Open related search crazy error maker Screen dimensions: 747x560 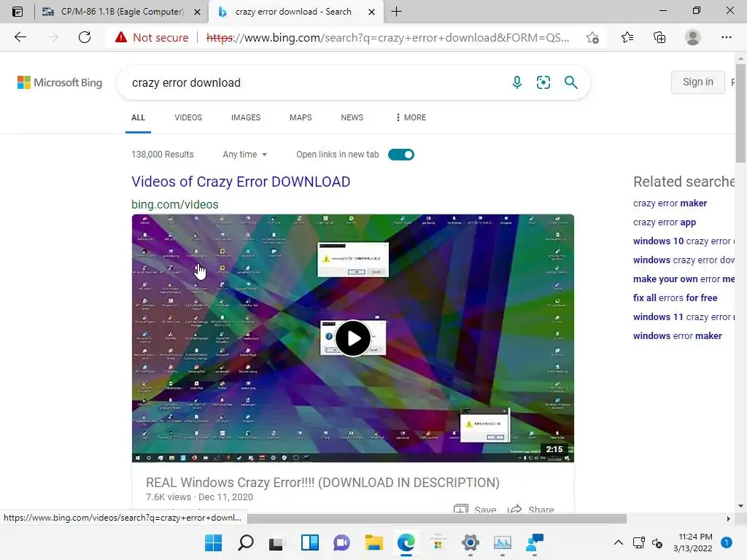[x=670, y=203]
